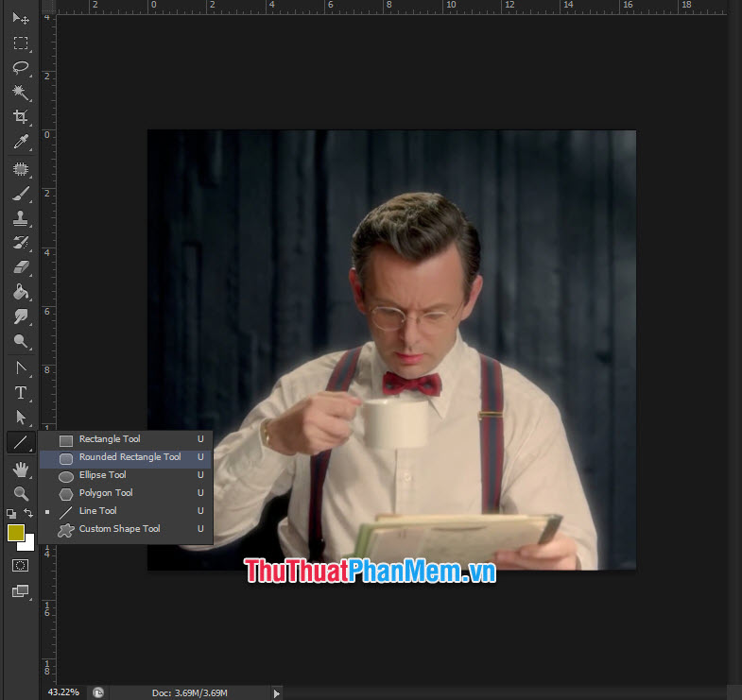Pick the Dodge tool
Image resolution: width=742 pixels, height=700 pixels.
click(21, 341)
